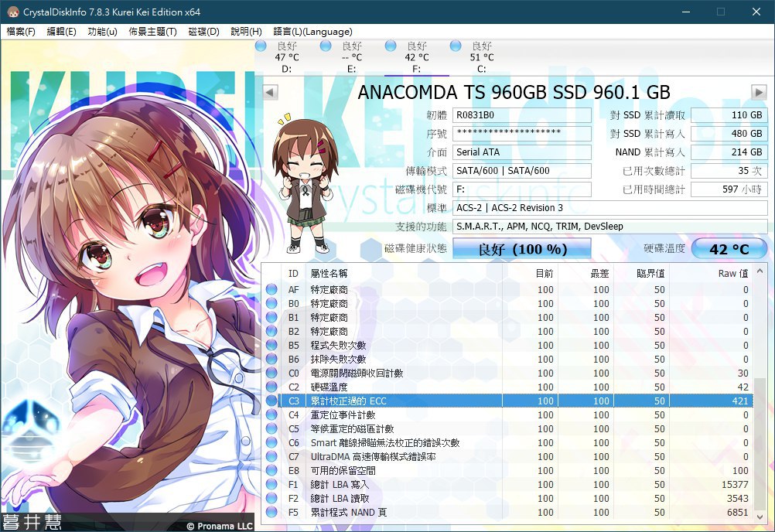Viewport: 775px width, 532px height.
Task: Click status orb of C4 重定位事件計數
Action: [x=271, y=415]
